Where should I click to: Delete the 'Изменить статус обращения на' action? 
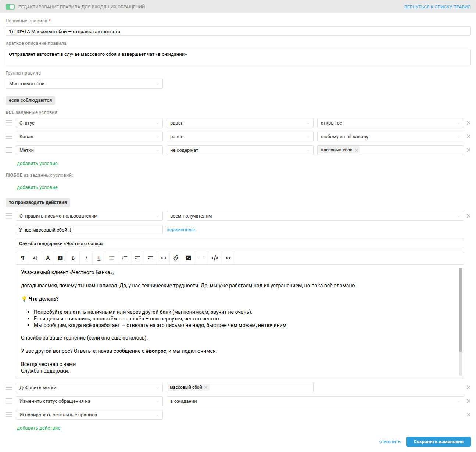point(469,401)
